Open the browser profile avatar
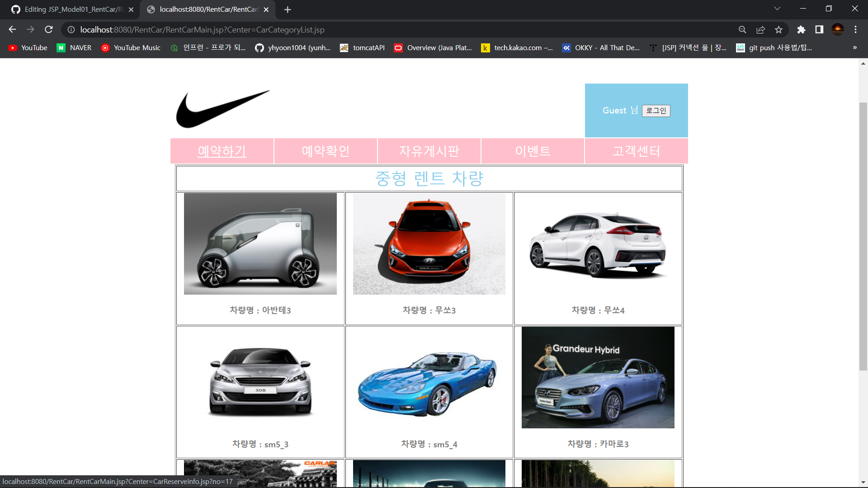This screenshot has width=868, height=488. click(838, 29)
